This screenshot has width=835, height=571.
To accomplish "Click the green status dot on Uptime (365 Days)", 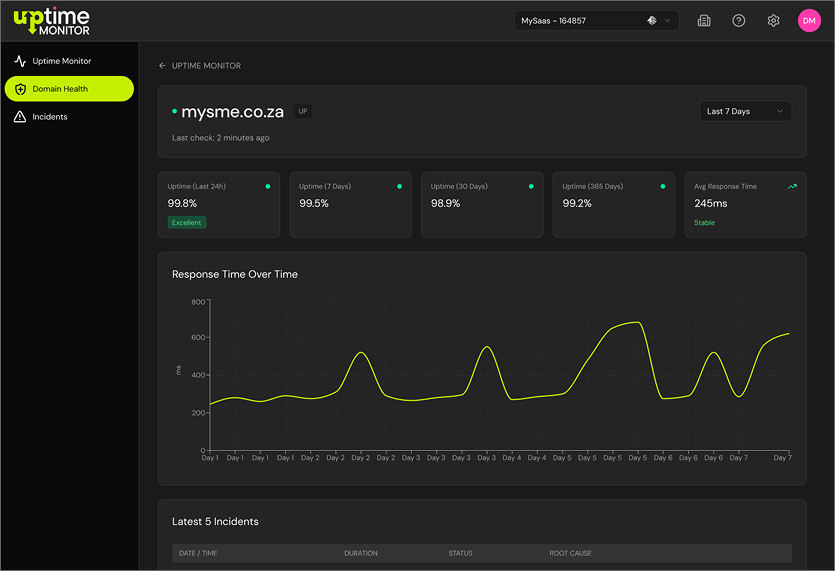I will 662,186.
